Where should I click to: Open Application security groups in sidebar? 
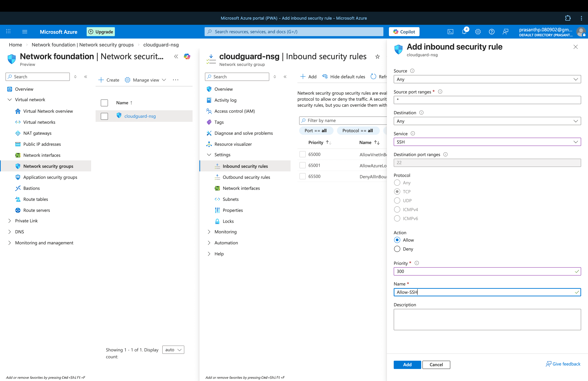coord(50,177)
